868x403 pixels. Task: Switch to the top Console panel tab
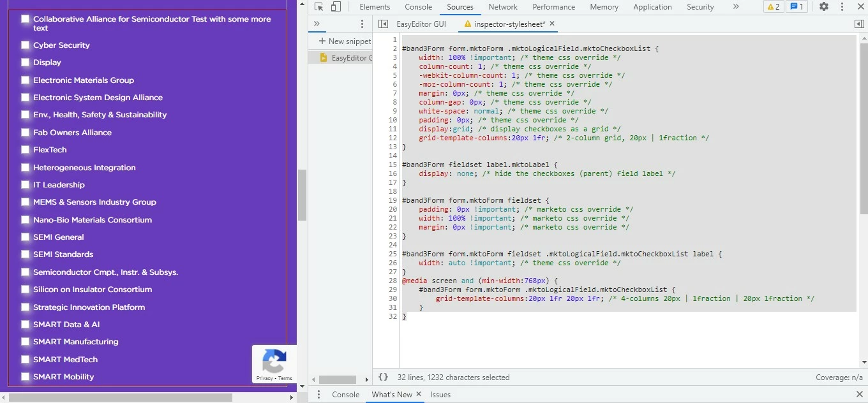click(x=419, y=7)
